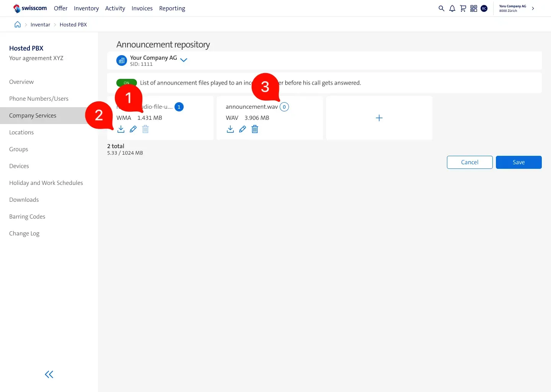Delete announcement.wav via the trash icon
Image resolution: width=551 pixels, height=392 pixels.
(x=254, y=129)
